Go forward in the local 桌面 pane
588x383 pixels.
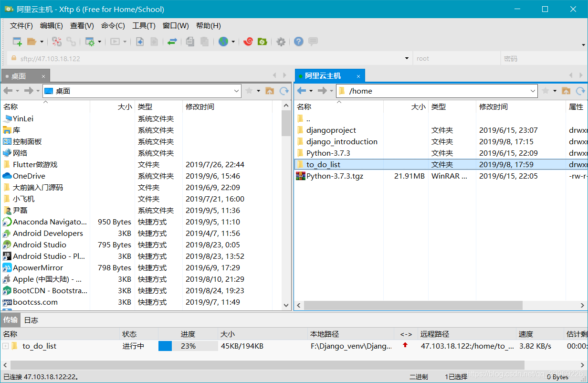click(29, 91)
